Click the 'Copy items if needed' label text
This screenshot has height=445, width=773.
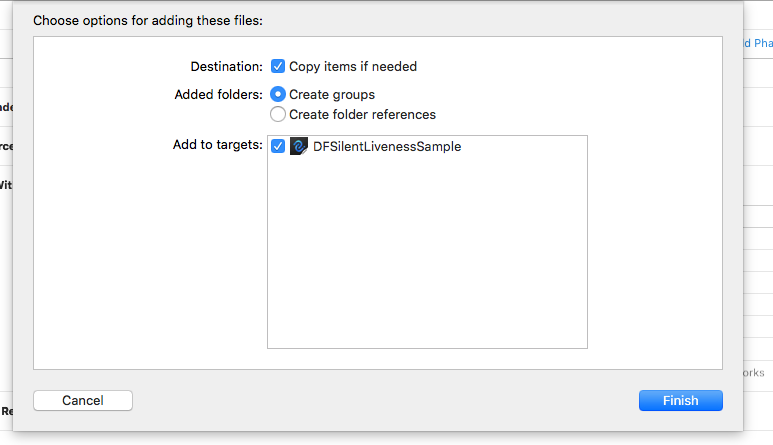click(x=353, y=67)
